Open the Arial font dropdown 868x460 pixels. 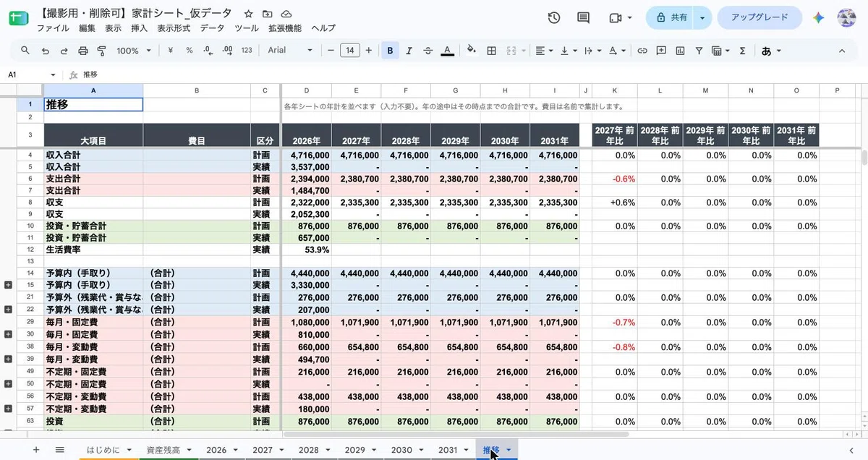290,51
